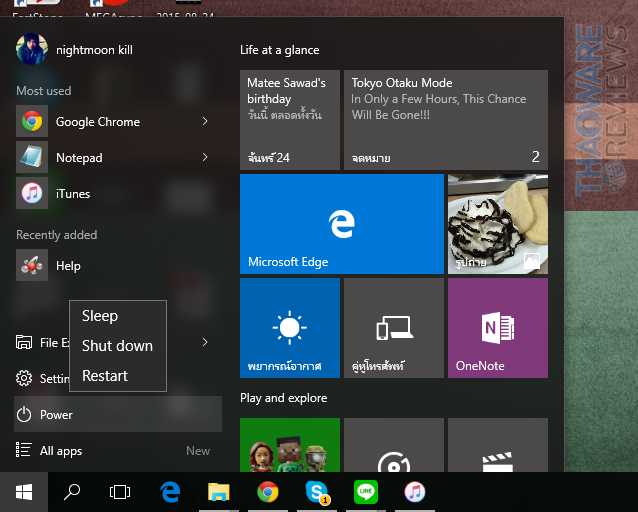Open the All apps list
The height and width of the screenshot is (512, 638).
pos(60,451)
